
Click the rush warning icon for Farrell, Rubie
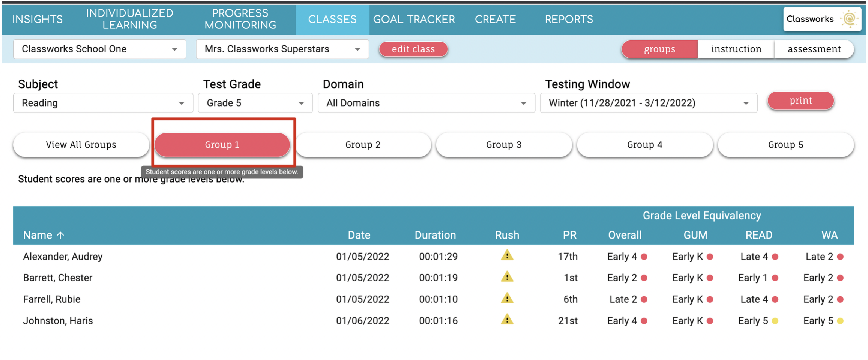point(507,298)
